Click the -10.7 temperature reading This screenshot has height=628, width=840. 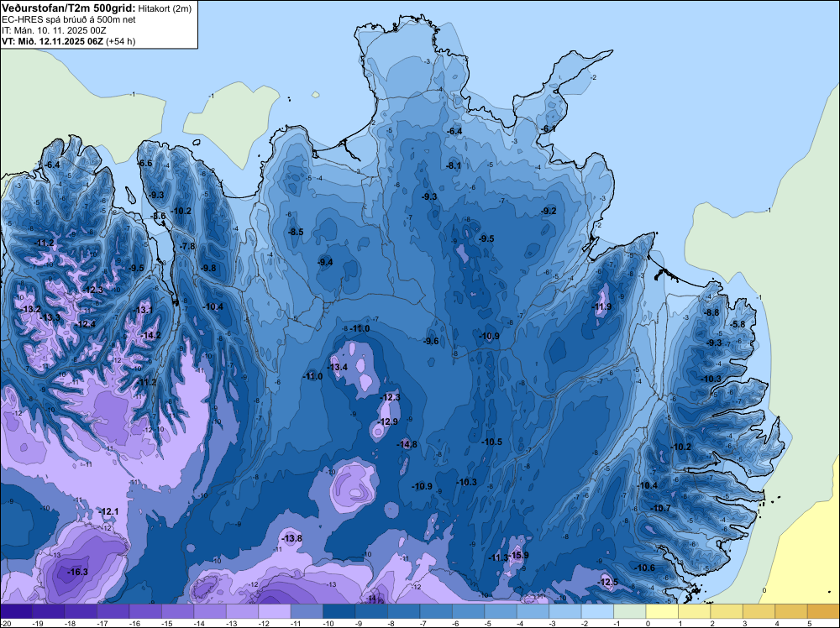(x=660, y=508)
